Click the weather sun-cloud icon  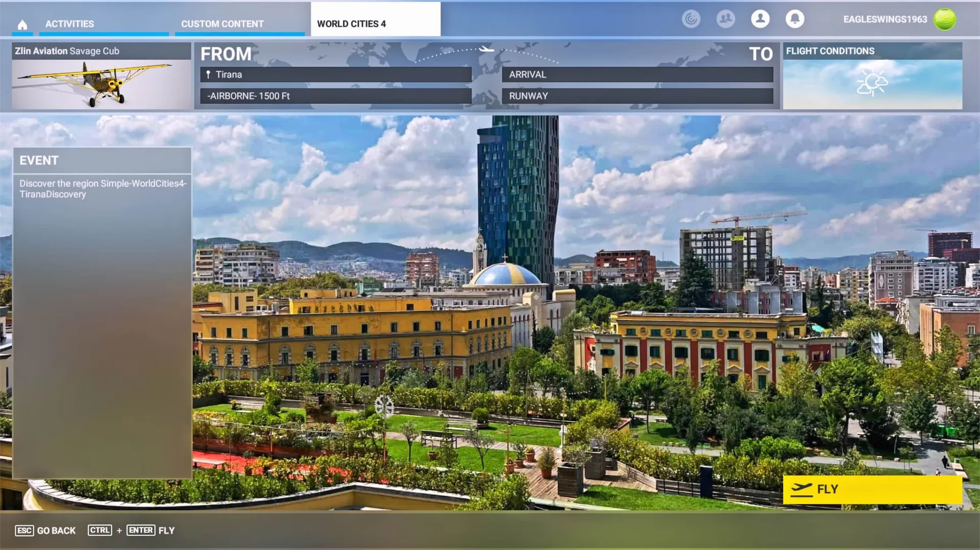pos(872,83)
